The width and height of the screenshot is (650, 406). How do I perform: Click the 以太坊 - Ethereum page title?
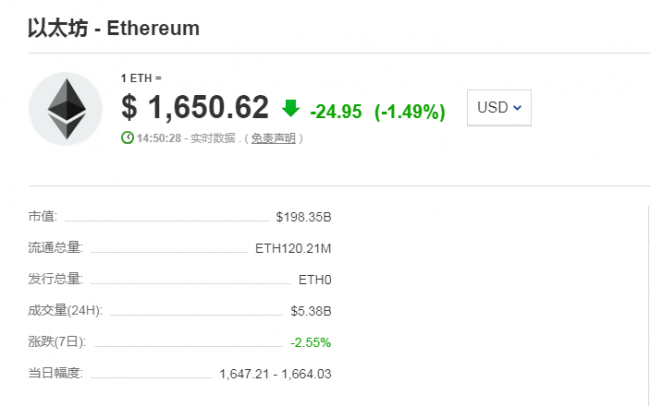(x=114, y=29)
